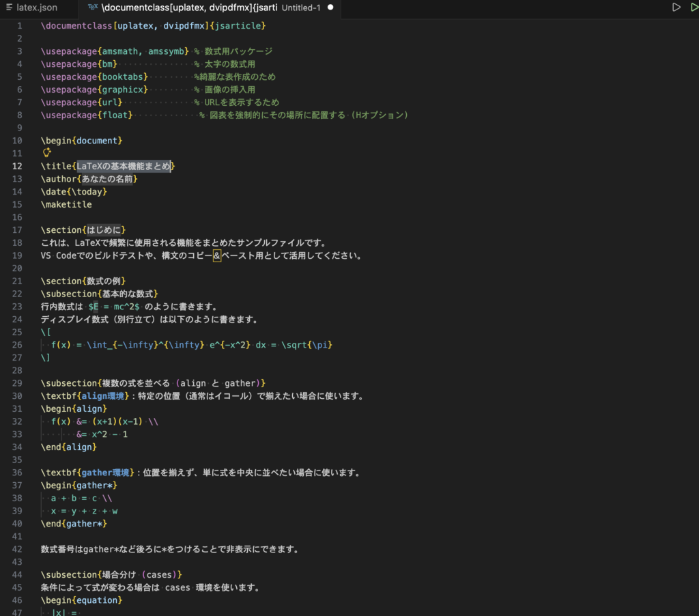Click the green play icon at far right
The width and height of the screenshot is (699, 616).
click(694, 8)
